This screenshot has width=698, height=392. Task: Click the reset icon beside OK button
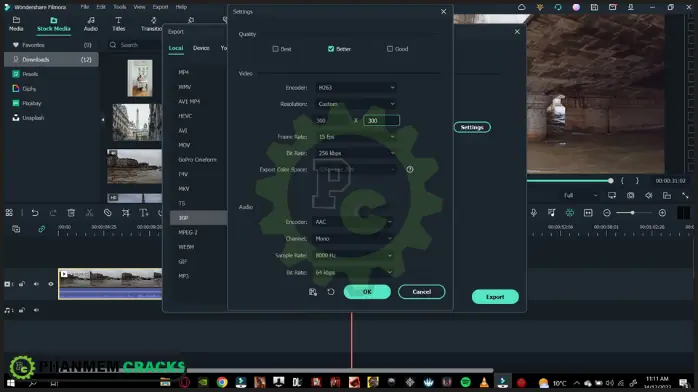pos(331,292)
